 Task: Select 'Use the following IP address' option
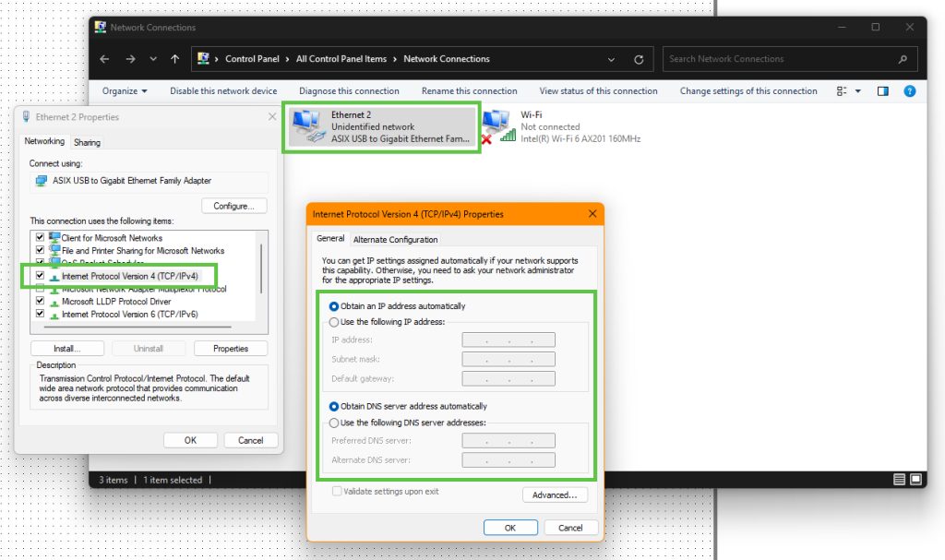(x=334, y=322)
